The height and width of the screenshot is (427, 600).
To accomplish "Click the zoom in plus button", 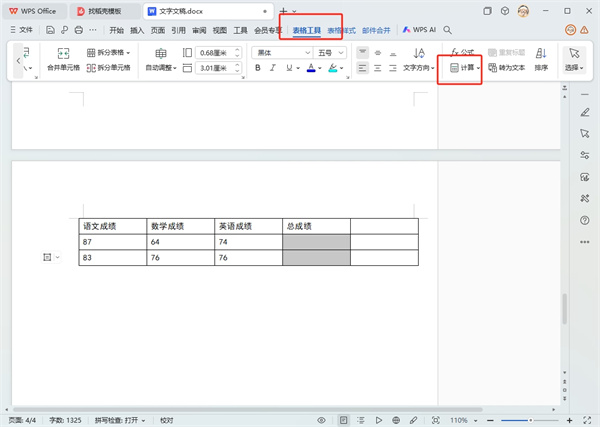I will point(569,420).
